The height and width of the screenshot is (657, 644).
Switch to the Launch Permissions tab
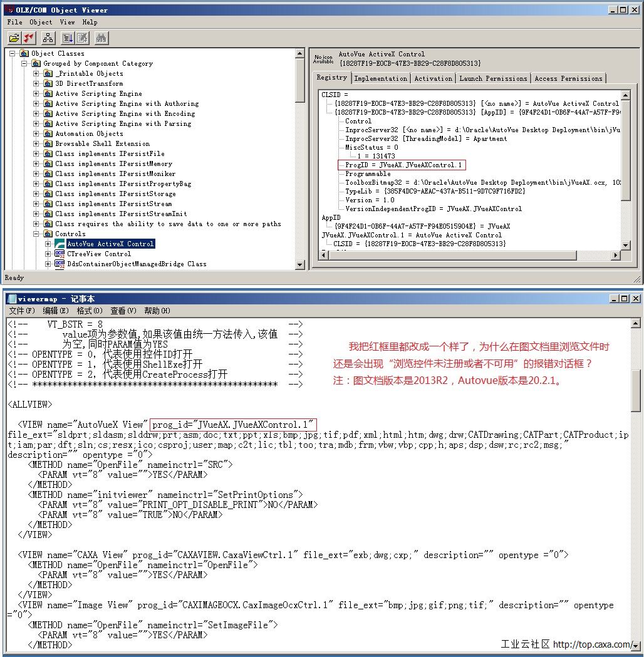pyautogui.click(x=493, y=78)
